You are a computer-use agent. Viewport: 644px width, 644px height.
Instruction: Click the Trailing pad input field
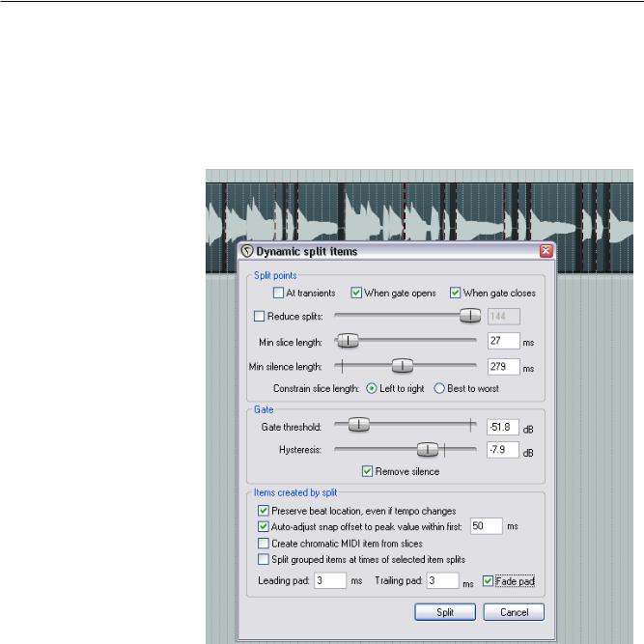(442, 580)
